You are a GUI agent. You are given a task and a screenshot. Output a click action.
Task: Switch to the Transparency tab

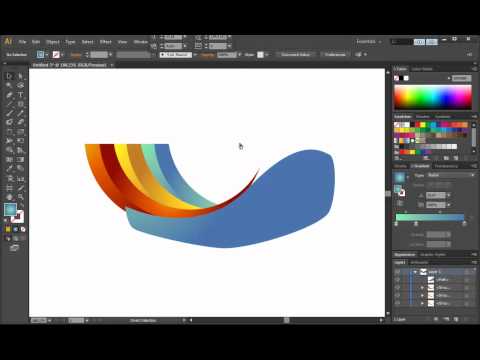point(446,166)
